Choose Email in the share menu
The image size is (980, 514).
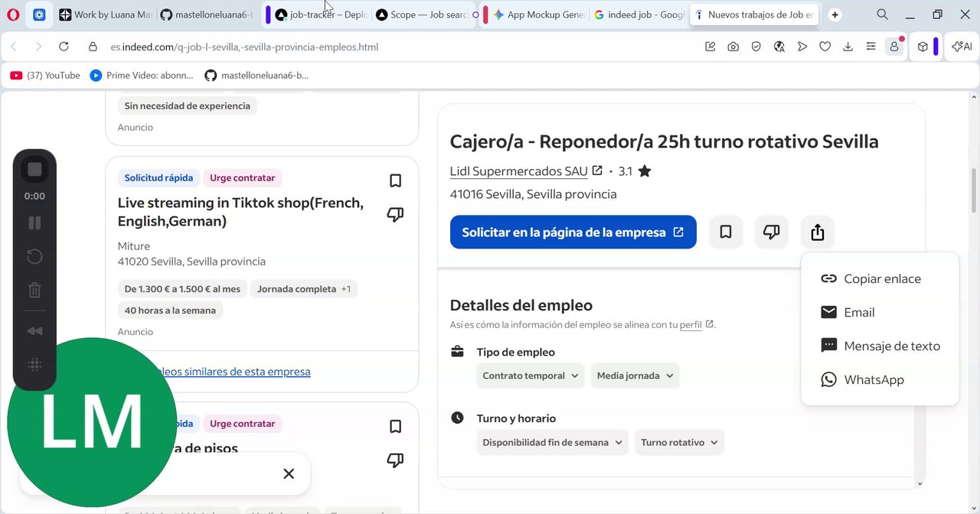tap(880, 313)
